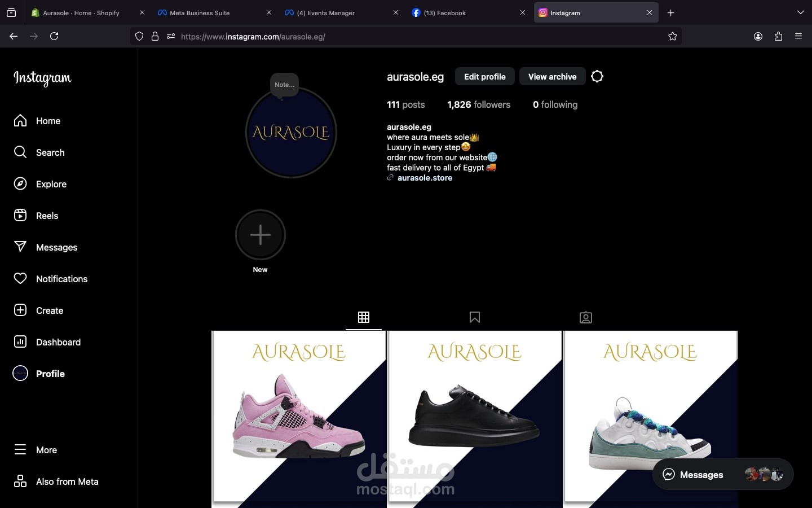Go forward to the next page

[34, 36]
